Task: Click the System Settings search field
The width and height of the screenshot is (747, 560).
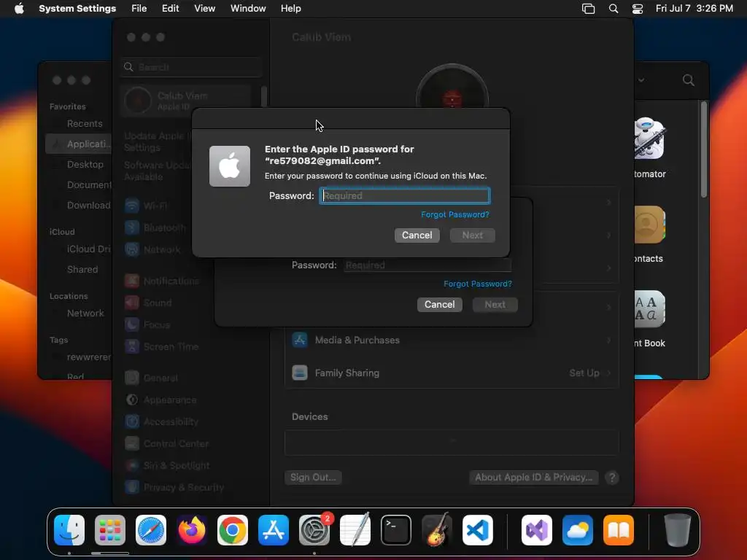Action: [191, 67]
